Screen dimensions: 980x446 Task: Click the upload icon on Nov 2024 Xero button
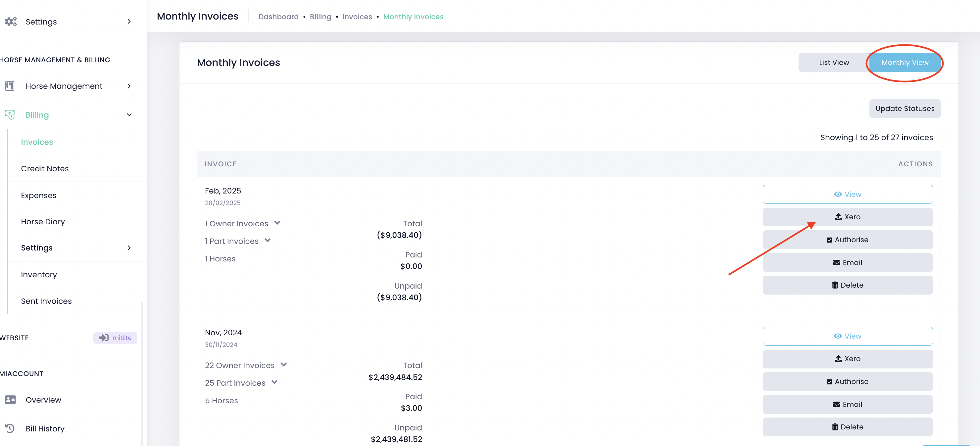click(x=838, y=359)
